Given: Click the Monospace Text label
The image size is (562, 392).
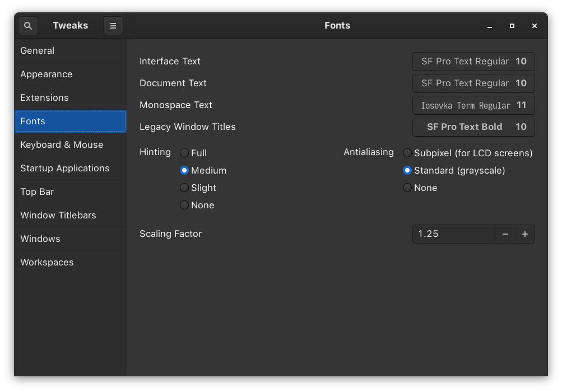Looking at the screenshot, I should coord(176,105).
